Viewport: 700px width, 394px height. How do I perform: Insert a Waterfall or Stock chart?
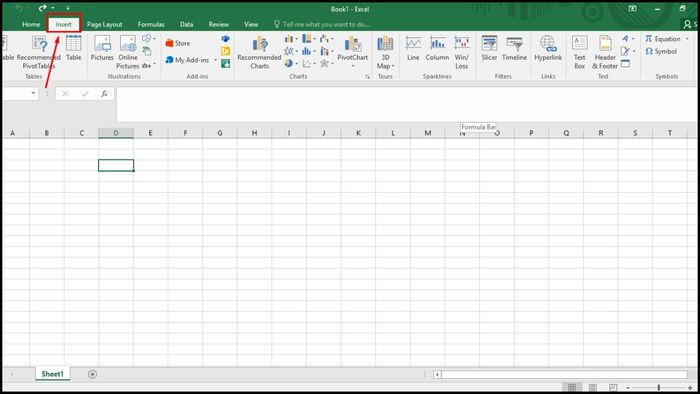click(x=326, y=39)
